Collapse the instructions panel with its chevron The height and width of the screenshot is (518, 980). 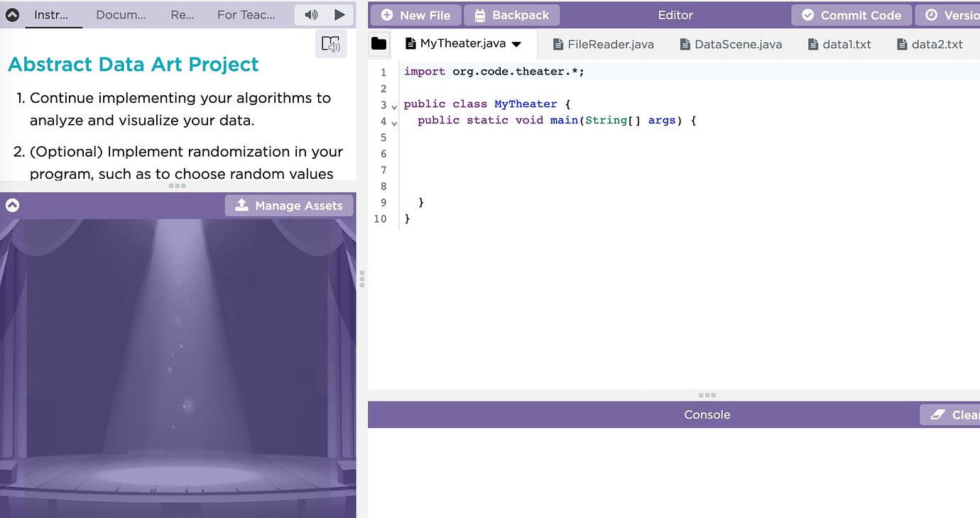coord(12,14)
